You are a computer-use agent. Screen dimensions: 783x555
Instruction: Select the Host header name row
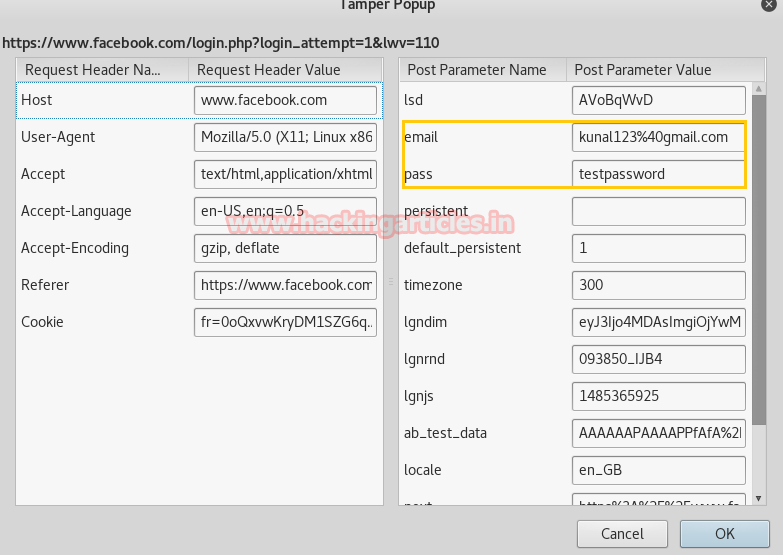(x=36, y=100)
